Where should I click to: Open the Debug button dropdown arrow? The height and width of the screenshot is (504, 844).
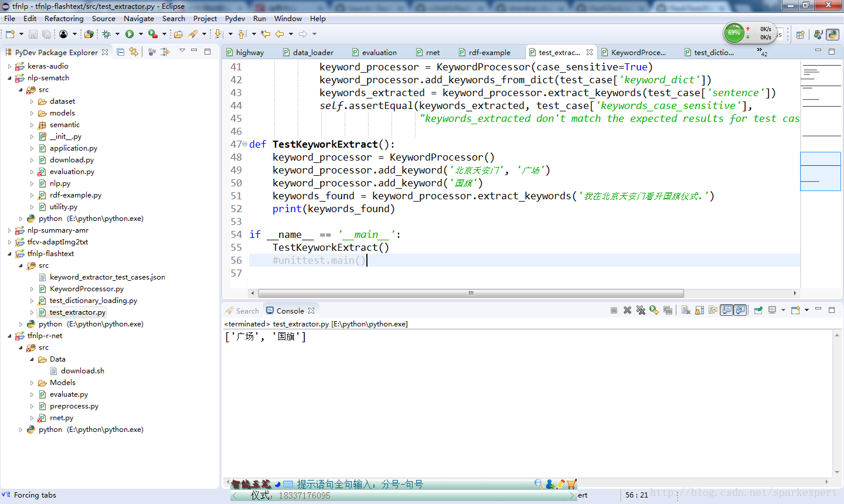(x=117, y=34)
